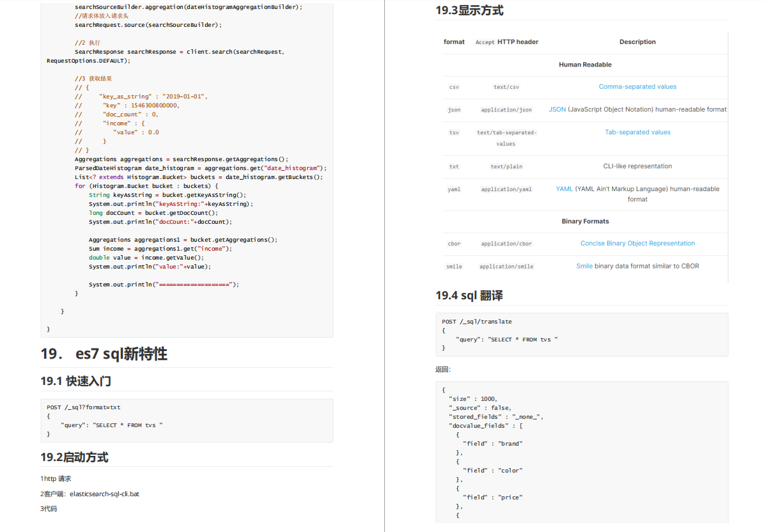Image resolution: width=766 pixels, height=532 pixels.
Task: Click the searchRequest.source(searchSourceBuilder) code line
Action: [x=148, y=24]
